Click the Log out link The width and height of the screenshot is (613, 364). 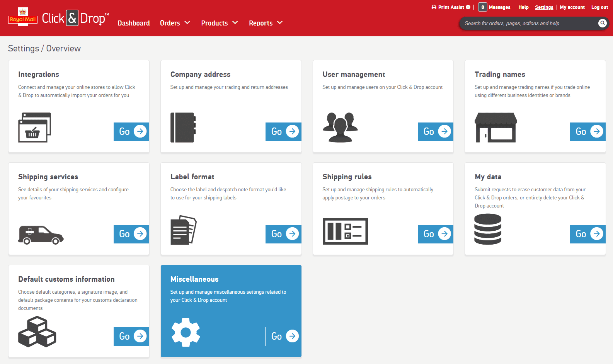(600, 7)
